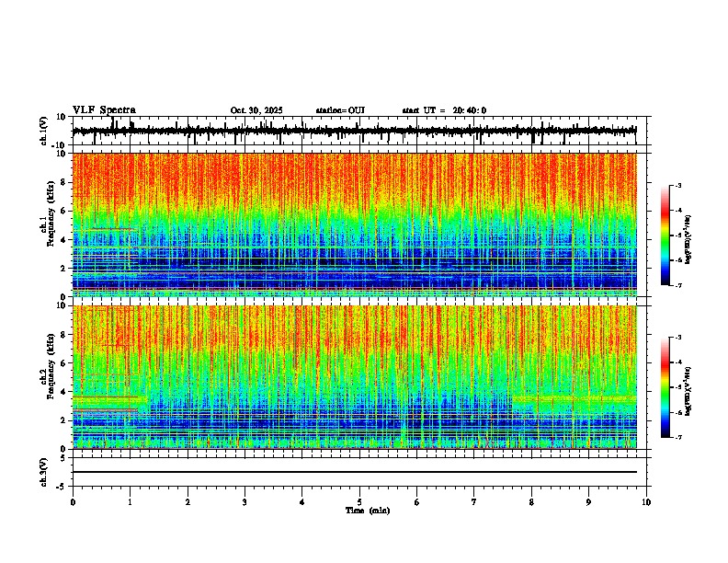728x563 pixels.
Task: Click the time axis tick label "8"
Action: (531, 502)
